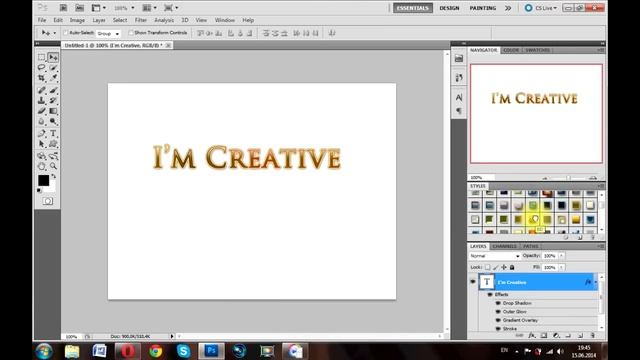640x360 pixels.
Task: Hide the I'm Creative text layer
Action: point(473,282)
